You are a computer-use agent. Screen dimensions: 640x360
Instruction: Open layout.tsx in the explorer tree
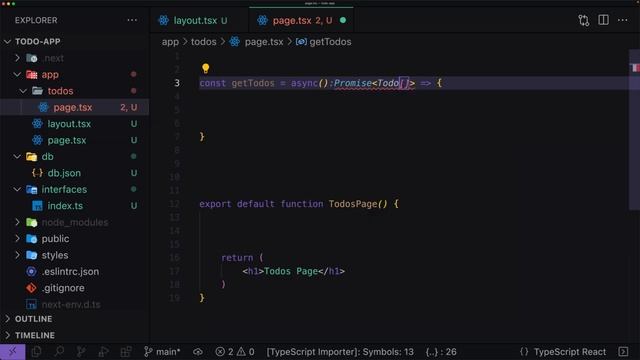click(x=74, y=124)
